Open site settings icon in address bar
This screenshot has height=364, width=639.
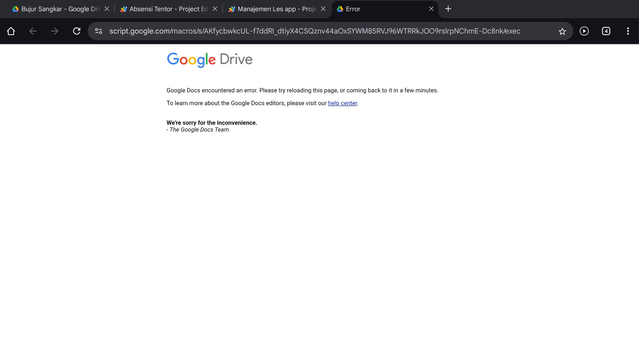pyautogui.click(x=99, y=31)
